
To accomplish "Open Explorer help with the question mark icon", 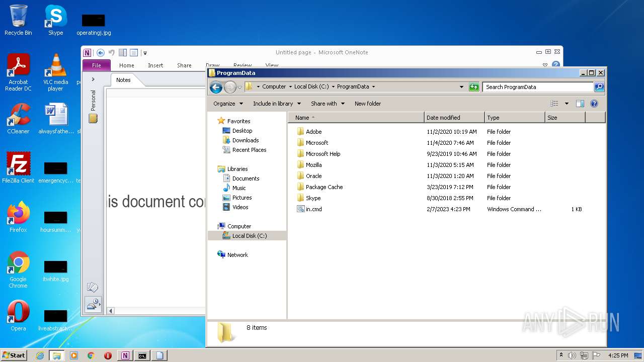I will click(594, 104).
